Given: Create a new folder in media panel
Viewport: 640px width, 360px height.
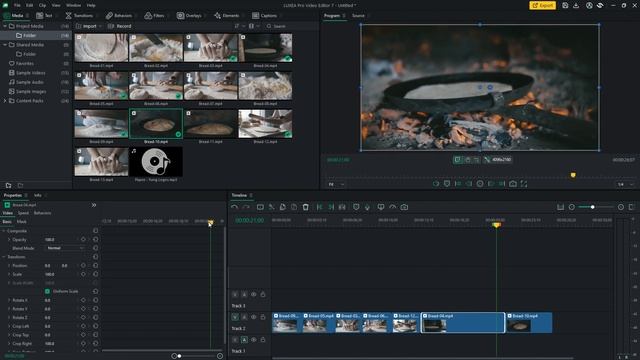Looking at the screenshot, I should pos(8,185).
